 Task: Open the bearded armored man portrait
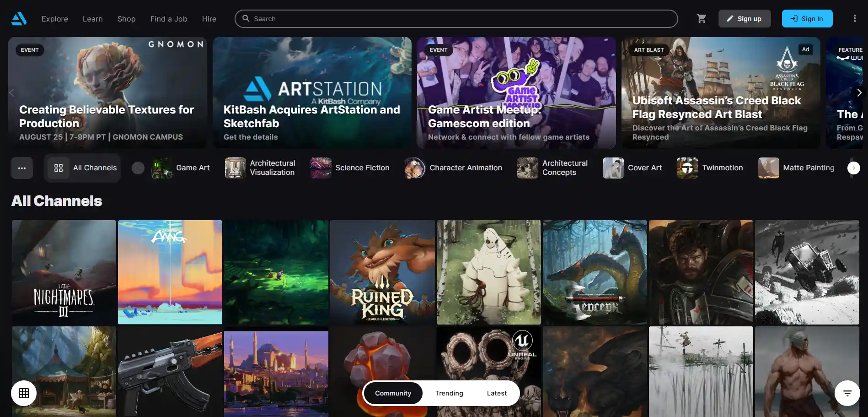click(701, 272)
